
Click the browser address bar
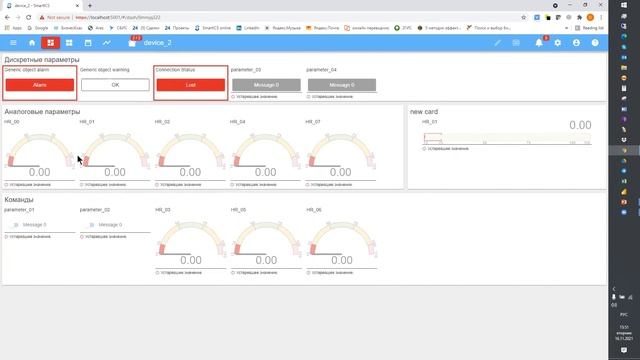point(278,18)
